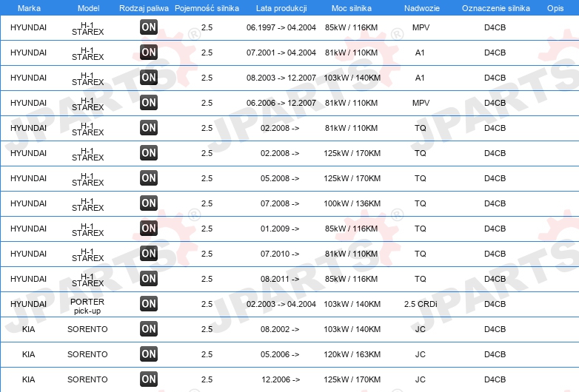
Task: Click ON icon in the 05.2008 STAREX row
Action: [x=149, y=178]
